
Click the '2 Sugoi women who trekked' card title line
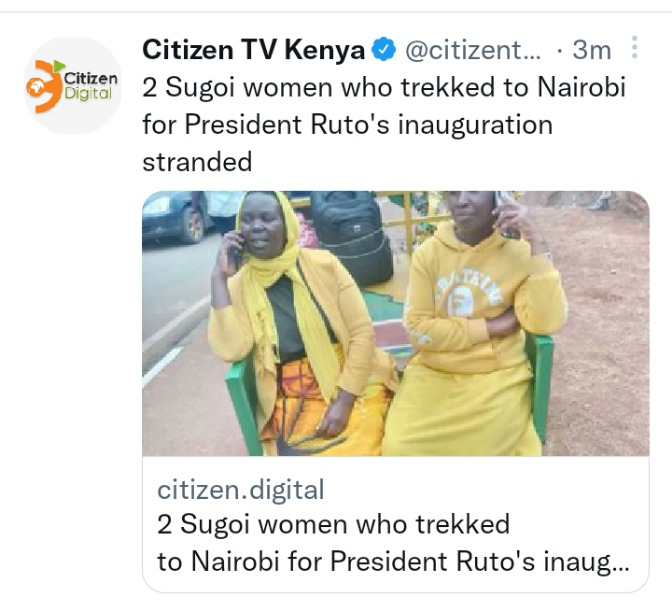tap(333, 524)
